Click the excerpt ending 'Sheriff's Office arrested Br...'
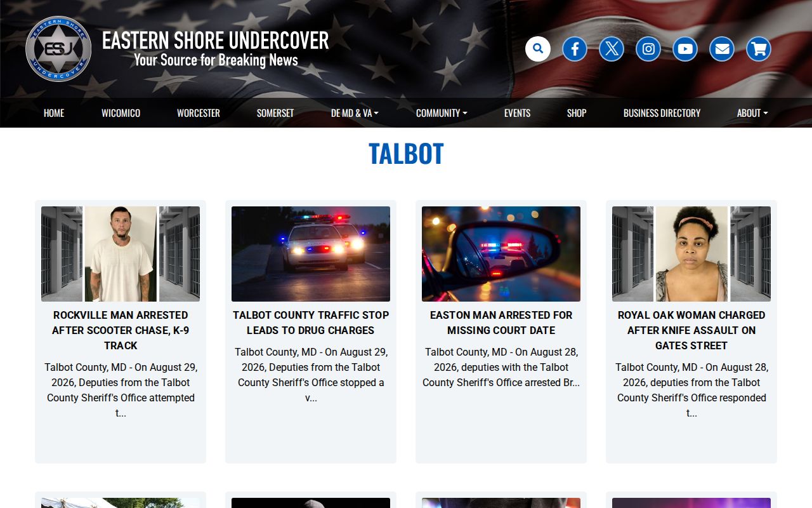 (501, 367)
